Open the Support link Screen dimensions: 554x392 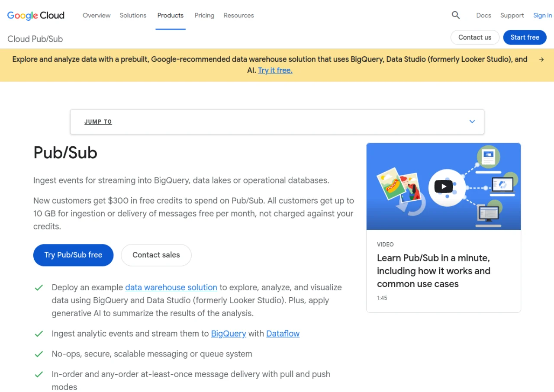(x=512, y=15)
